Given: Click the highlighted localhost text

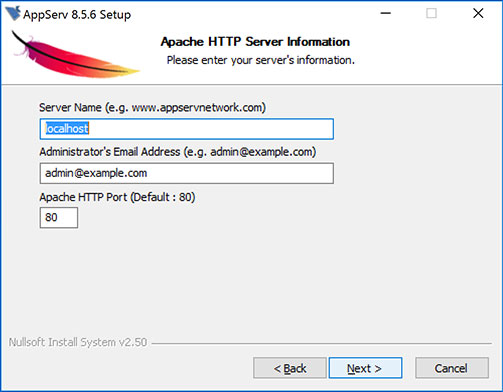Looking at the screenshot, I should pos(67,129).
